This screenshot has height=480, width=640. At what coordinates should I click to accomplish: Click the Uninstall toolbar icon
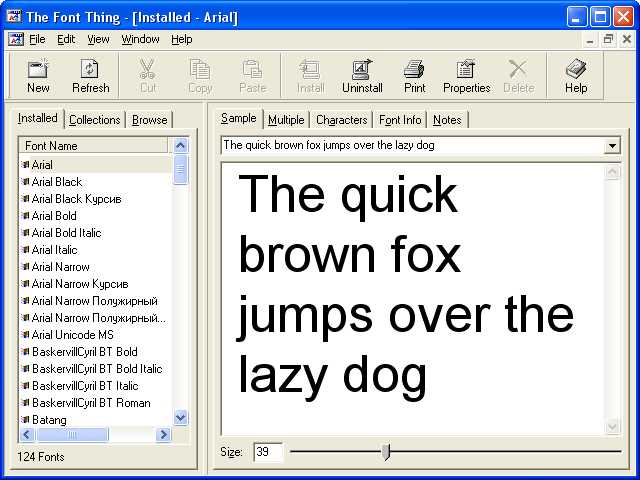(362, 69)
